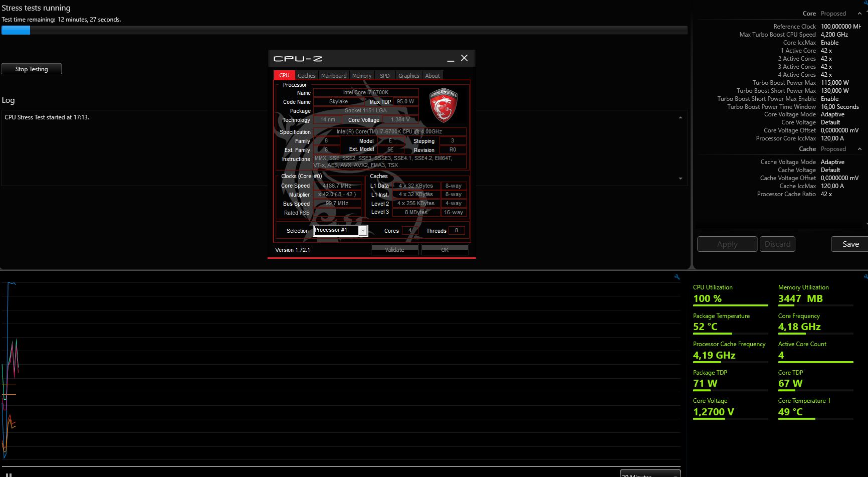Collapse the Cache settings section

click(859, 149)
